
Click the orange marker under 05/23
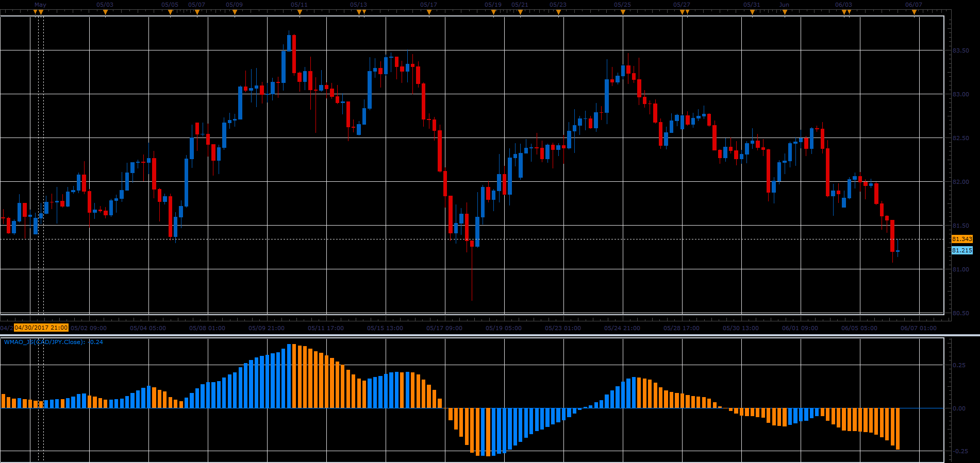558,12
